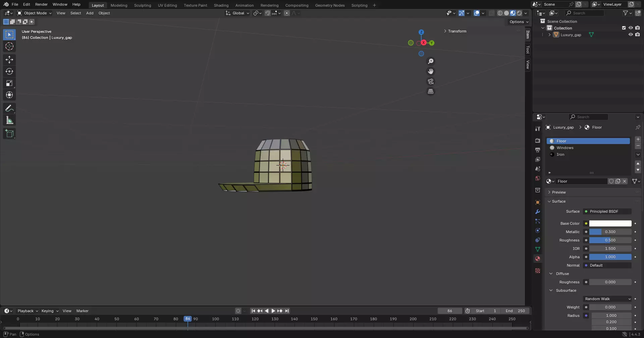
Task: Open the Random Walk method dropdown
Action: pyautogui.click(x=607, y=299)
